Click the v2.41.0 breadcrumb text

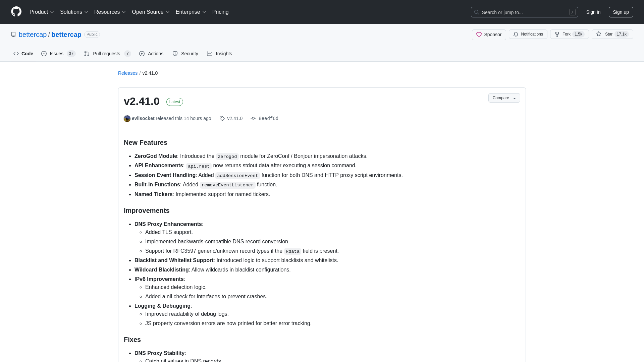click(150, 73)
